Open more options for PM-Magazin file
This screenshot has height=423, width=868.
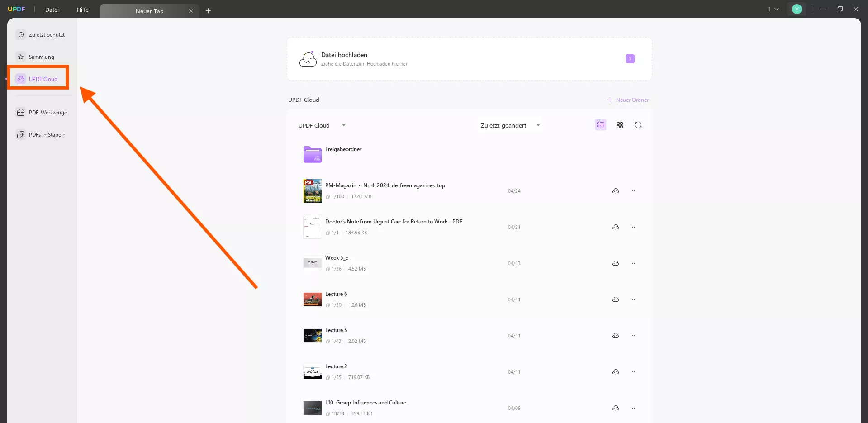(x=633, y=191)
